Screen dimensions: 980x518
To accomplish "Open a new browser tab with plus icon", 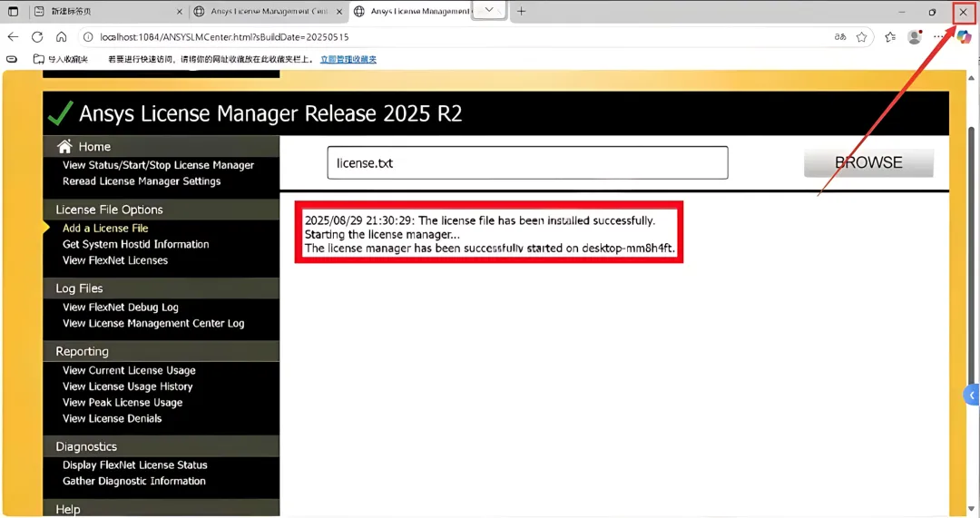I will point(521,11).
